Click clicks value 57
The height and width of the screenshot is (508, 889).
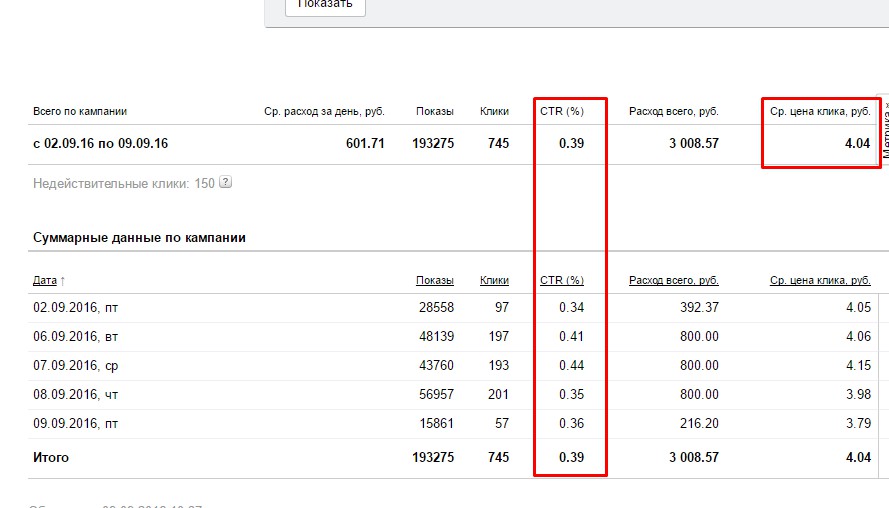click(502, 424)
